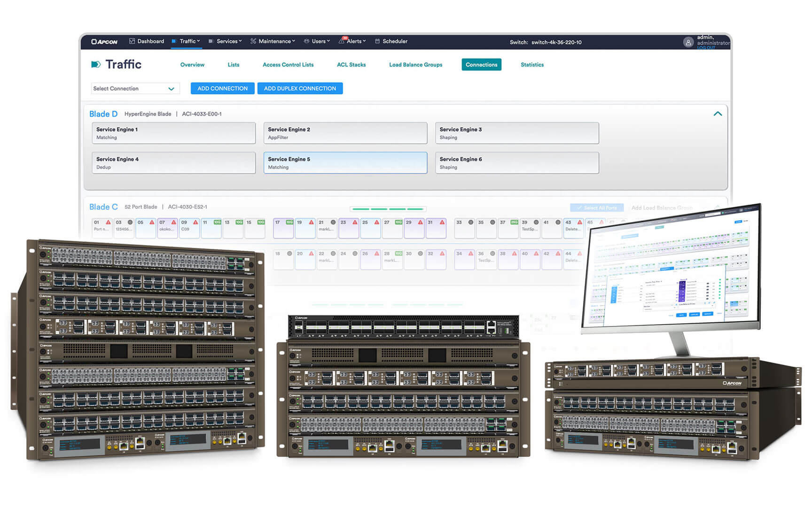Click the admin user avatar icon

coord(688,42)
